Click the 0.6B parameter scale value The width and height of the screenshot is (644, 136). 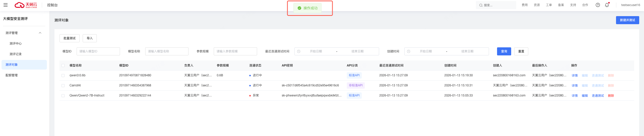point(220,75)
